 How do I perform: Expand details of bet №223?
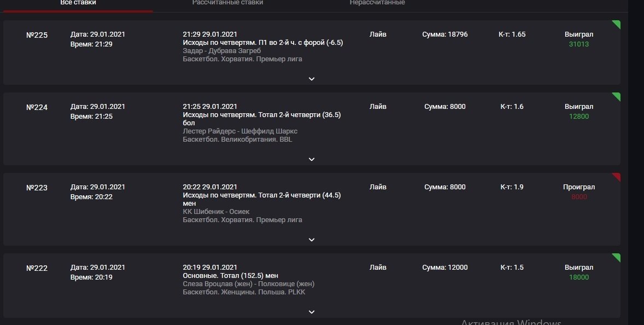(312, 240)
